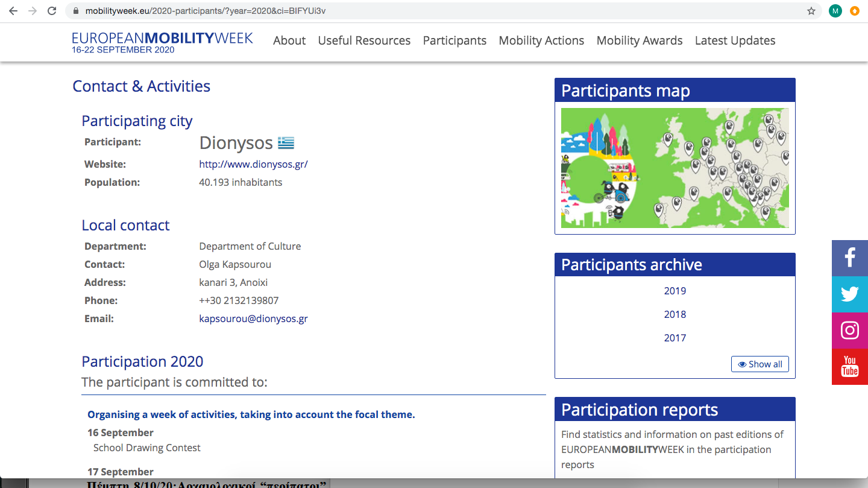The height and width of the screenshot is (488, 868).
Task: Open the green M profile avatar
Action: [x=835, y=11]
